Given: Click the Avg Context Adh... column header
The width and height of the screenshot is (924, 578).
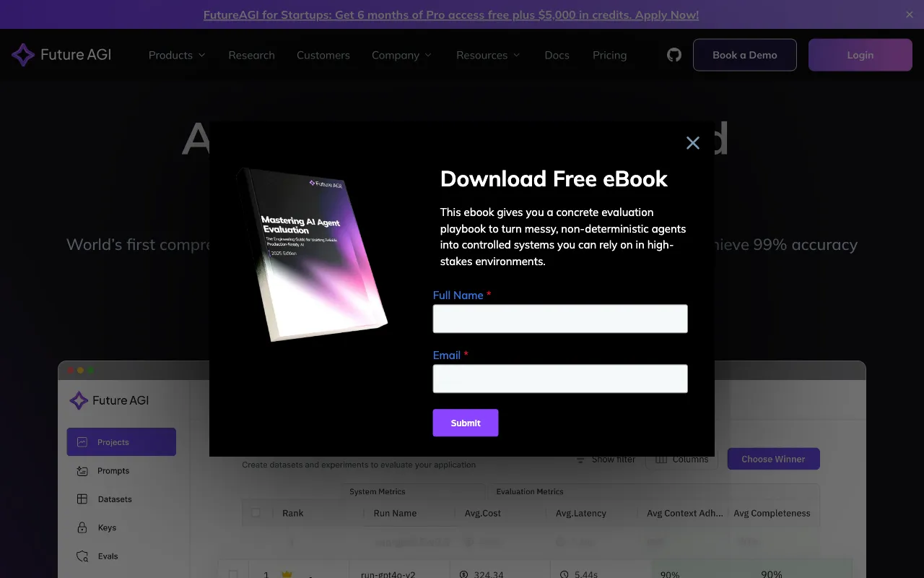Looking at the screenshot, I should point(684,513).
